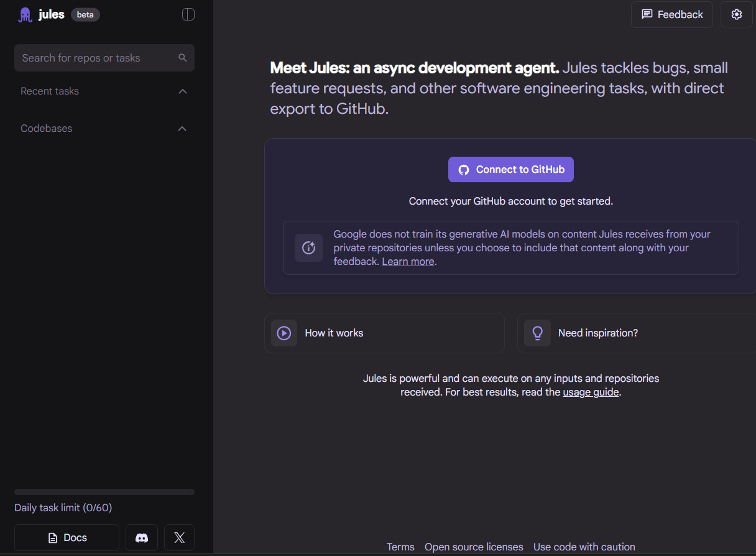
Task: Open the Learn more link
Action: 408,262
